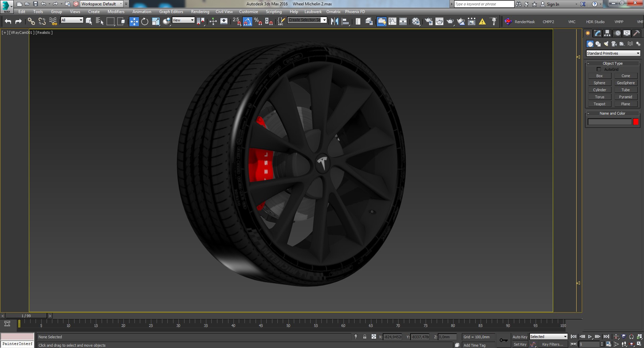Open the Material Editor icon

point(416,21)
